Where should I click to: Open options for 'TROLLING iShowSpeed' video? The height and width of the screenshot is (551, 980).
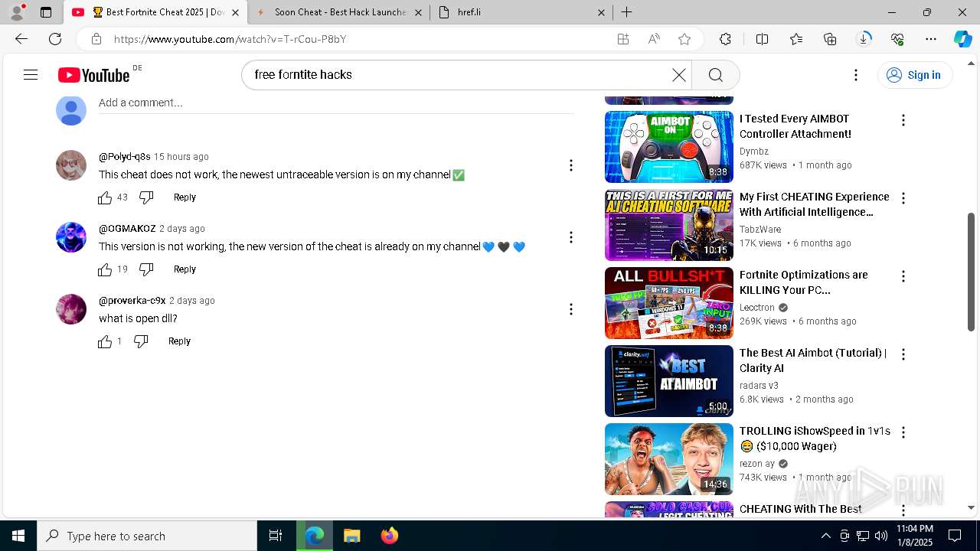point(903,432)
